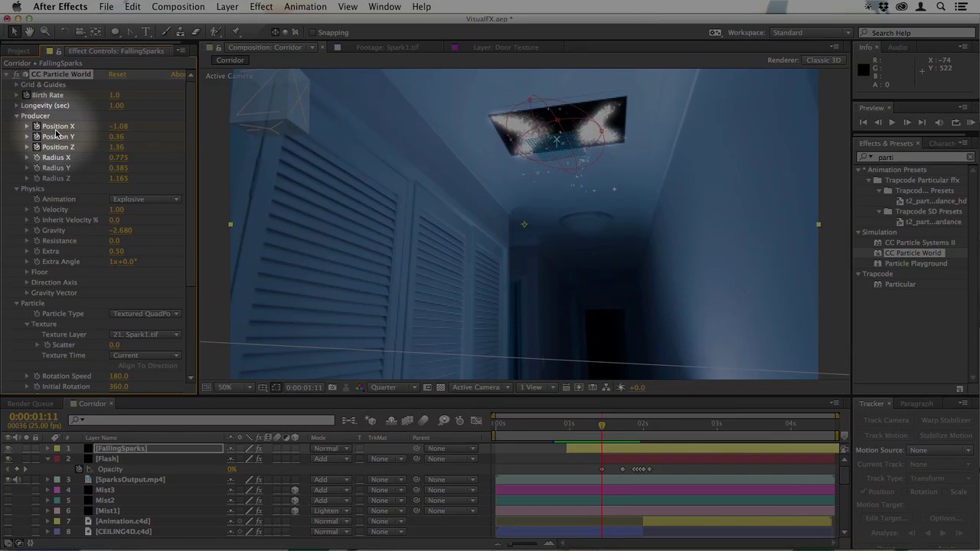The image size is (980, 551).
Task: Play the preview in Preview panel
Action: coord(892,122)
